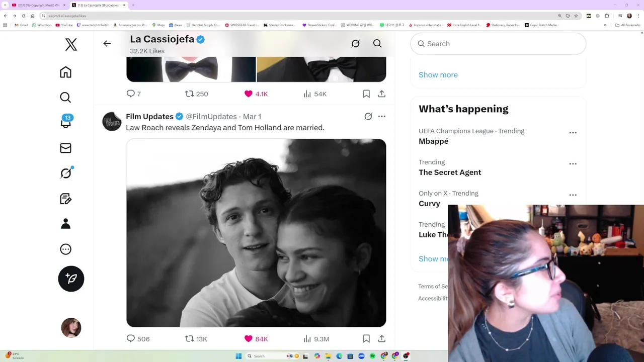Select the La Cassiojefa X browser tab
Screen dimensions: 644x362
coord(99,5)
